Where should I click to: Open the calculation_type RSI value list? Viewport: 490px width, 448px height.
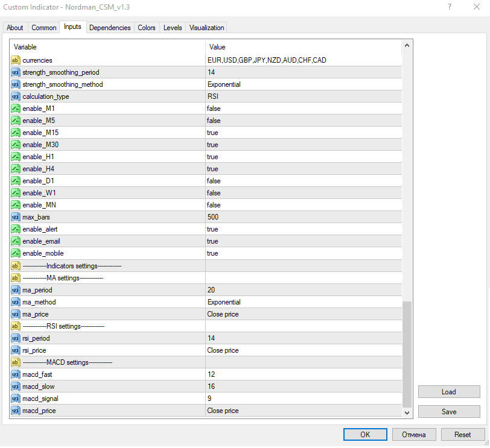[304, 96]
